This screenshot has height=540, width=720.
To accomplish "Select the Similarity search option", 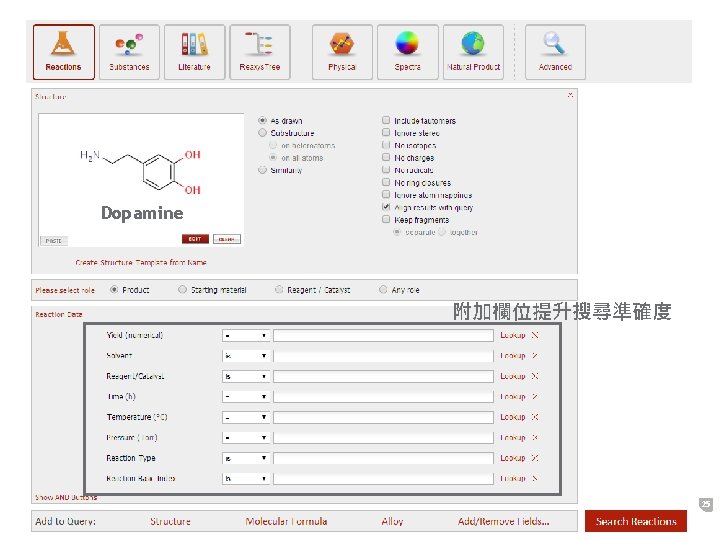I will (x=262, y=170).
